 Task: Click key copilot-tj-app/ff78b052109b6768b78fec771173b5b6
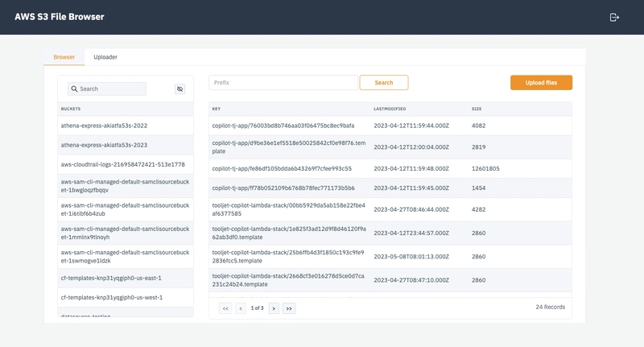[x=283, y=188]
